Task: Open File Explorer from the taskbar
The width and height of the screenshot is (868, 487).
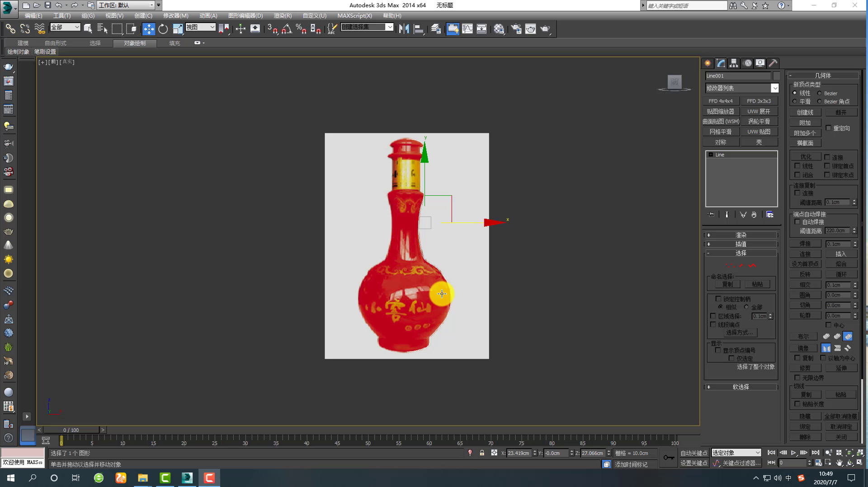Action: [143, 478]
